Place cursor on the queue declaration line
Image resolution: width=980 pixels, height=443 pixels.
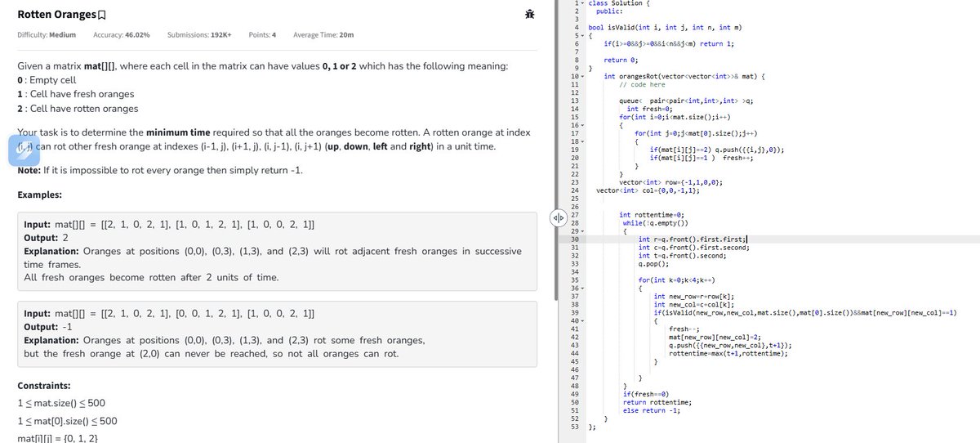(x=686, y=101)
